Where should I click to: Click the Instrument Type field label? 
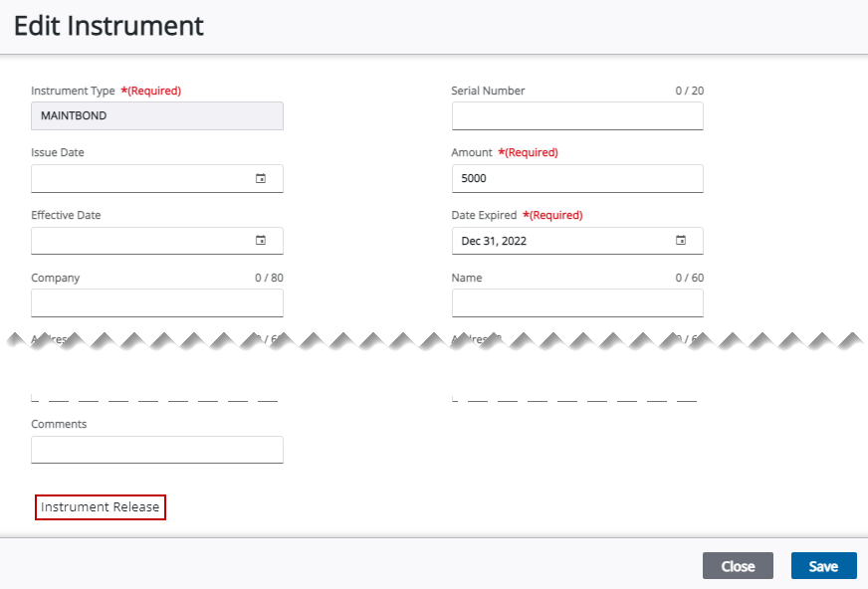click(73, 91)
